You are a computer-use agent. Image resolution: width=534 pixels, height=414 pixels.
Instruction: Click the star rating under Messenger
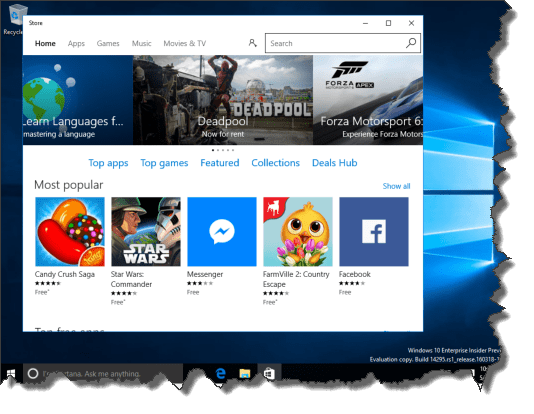200,283
